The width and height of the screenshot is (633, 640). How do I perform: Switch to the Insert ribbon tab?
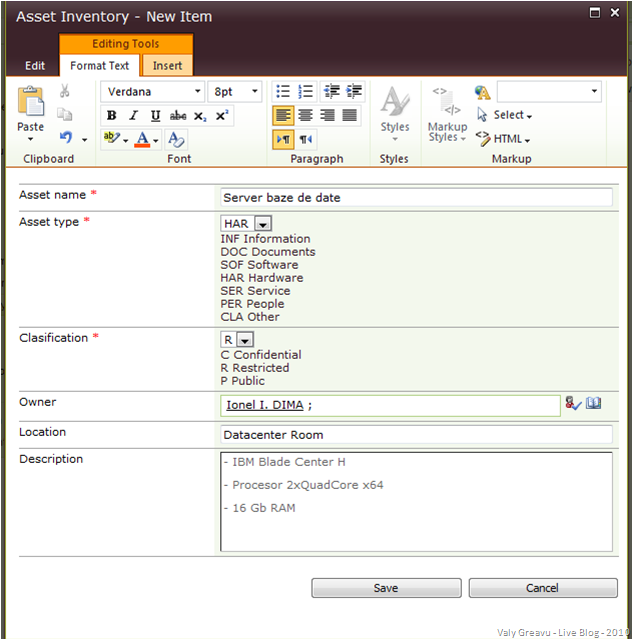(x=167, y=66)
